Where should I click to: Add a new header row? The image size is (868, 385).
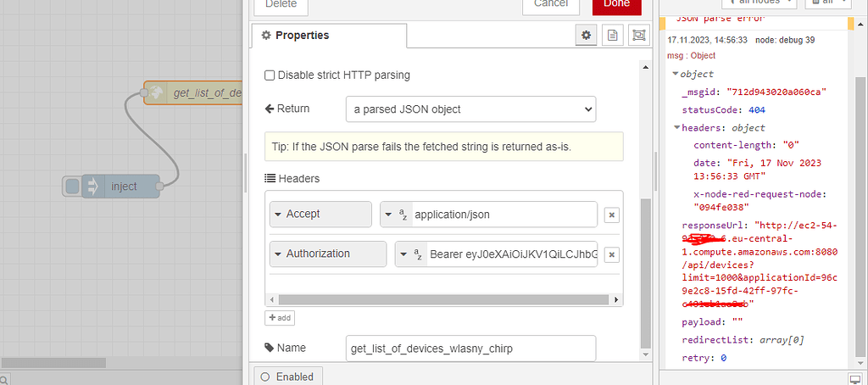point(280,317)
